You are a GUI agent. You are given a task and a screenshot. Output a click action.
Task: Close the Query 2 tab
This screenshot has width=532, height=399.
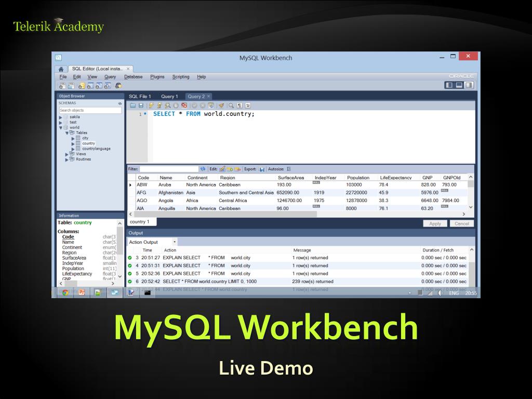[x=209, y=96]
